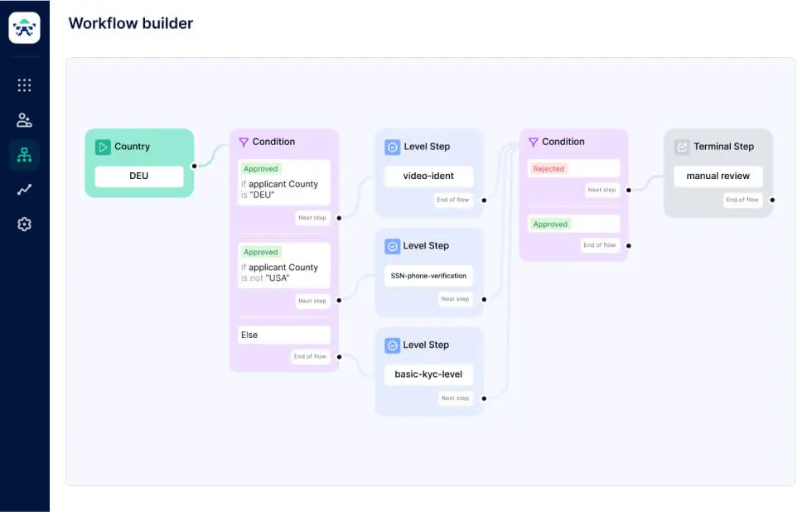The height and width of the screenshot is (512, 812).
Task: Click the export icon on the Terminal Step node
Action: coord(681,146)
